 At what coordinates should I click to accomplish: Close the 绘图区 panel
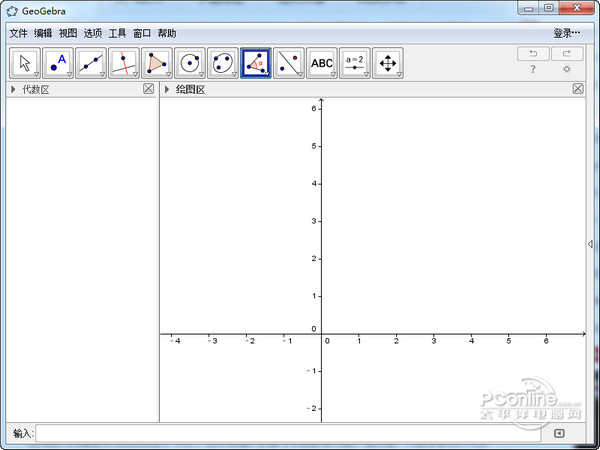(x=578, y=89)
